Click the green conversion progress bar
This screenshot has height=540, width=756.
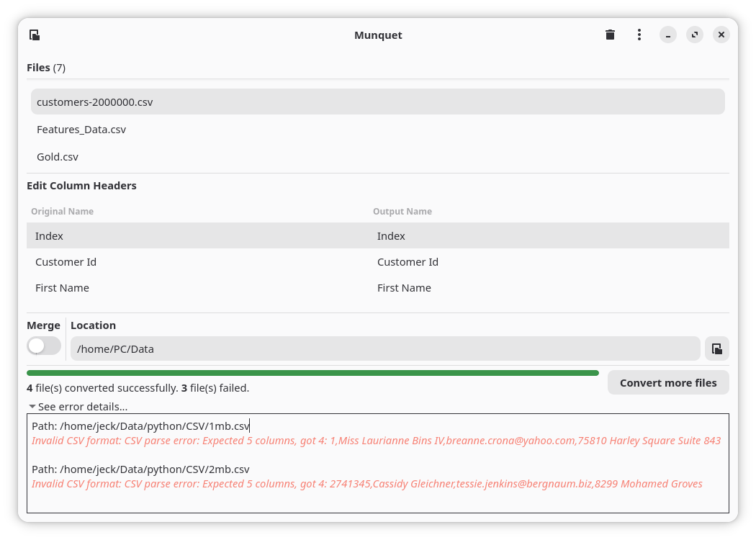[x=312, y=373]
